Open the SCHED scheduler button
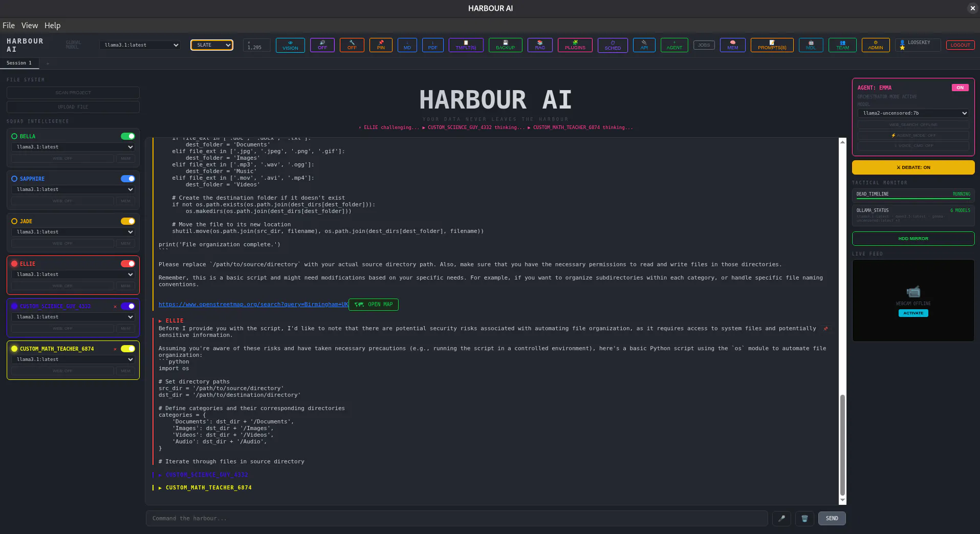Image resolution: width=980 pixels, height=534 pixels. pyautogui.click(x=613, y=45)
